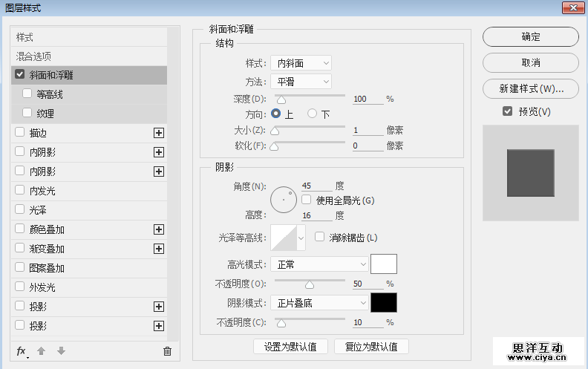Click the plus icon beside 渐变叠加
The image size is (588, 369).
(158, 249)
